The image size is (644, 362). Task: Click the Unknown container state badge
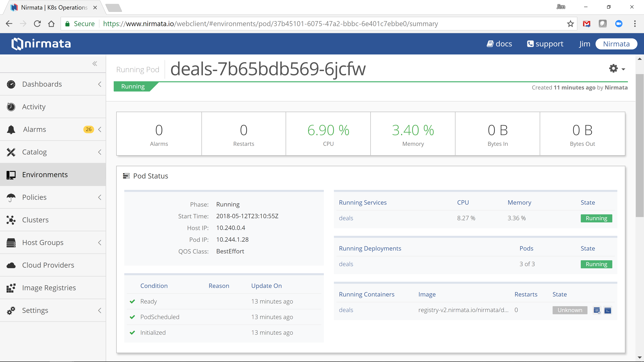570,310
